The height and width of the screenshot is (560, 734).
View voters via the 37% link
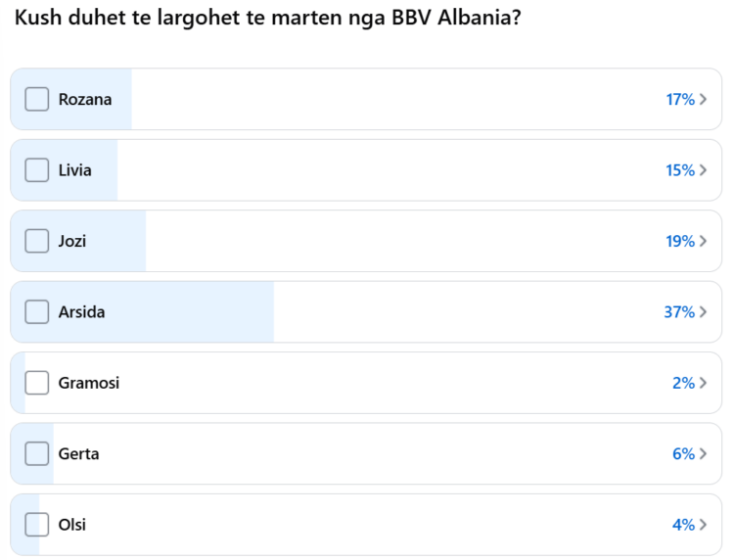click(x=679, y=312)
